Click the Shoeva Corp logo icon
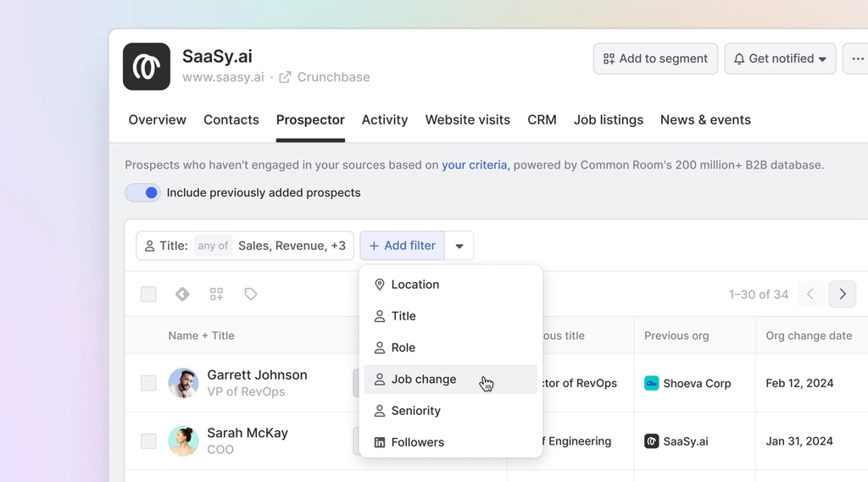 pyautogui.click(x=652, y=383)
